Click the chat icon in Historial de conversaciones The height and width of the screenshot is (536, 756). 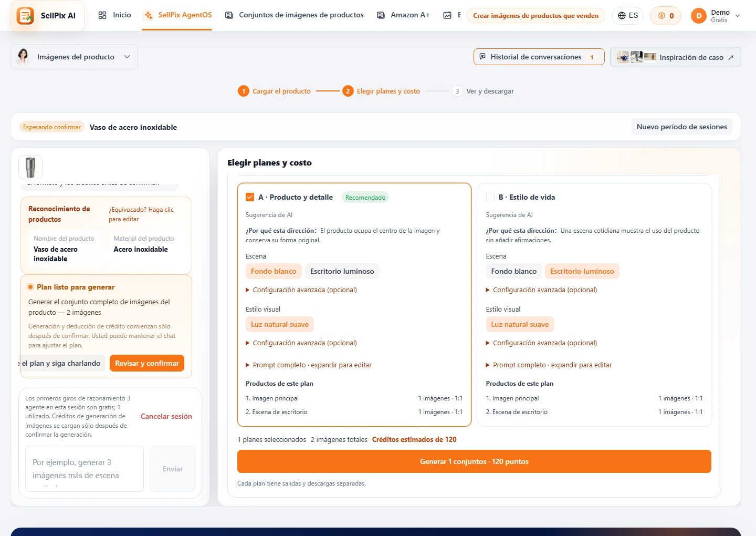(482, 57)
